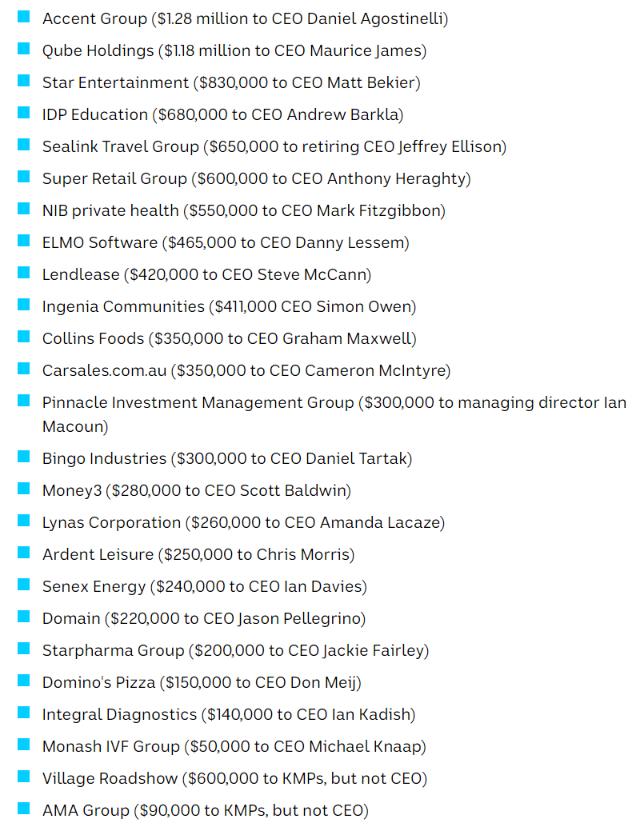Click the NIB private health line
The height and width of the screenshot is (835, 644).
click(x=243, y=210)
